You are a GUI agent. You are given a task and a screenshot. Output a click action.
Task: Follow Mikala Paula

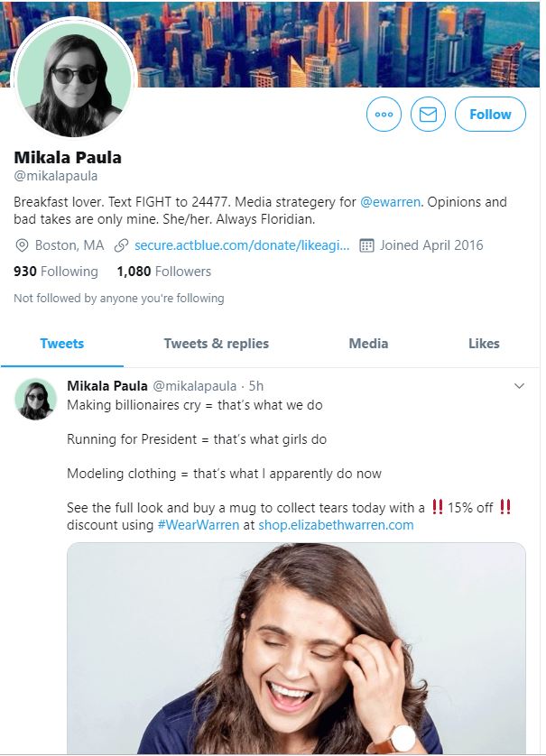coord(490,115)
